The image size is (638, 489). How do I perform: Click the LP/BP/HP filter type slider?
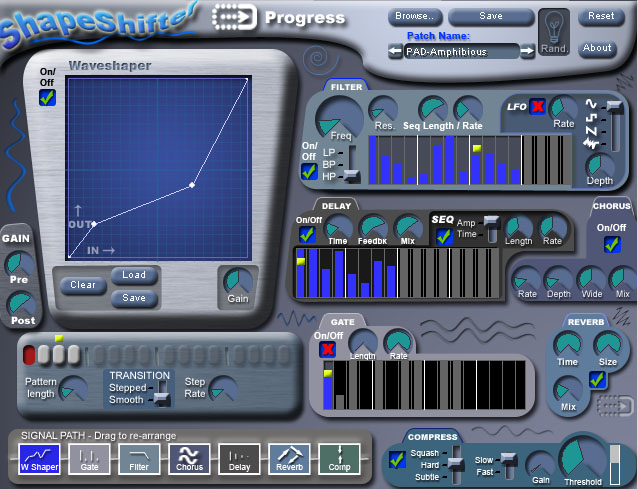coord(352,164)
